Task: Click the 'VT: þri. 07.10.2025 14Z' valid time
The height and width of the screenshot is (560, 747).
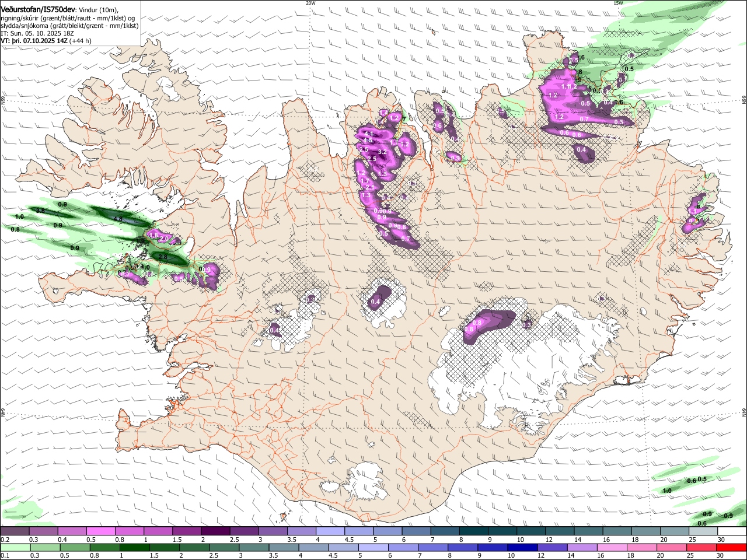Action: [34, 41]
